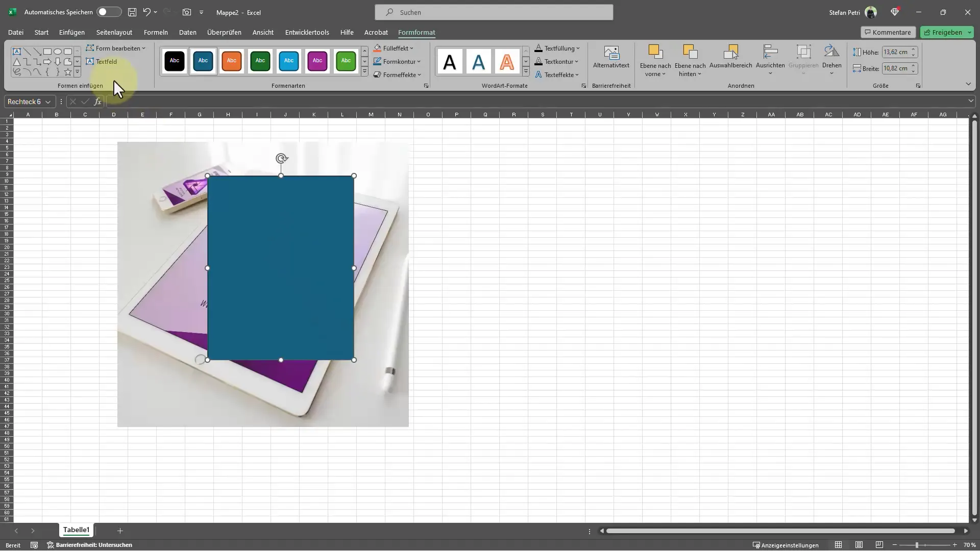Viewport: 980px width, 551px height.
Task: Open the Kommentare button
Action: pyautogui.click(x=888, y=32)
